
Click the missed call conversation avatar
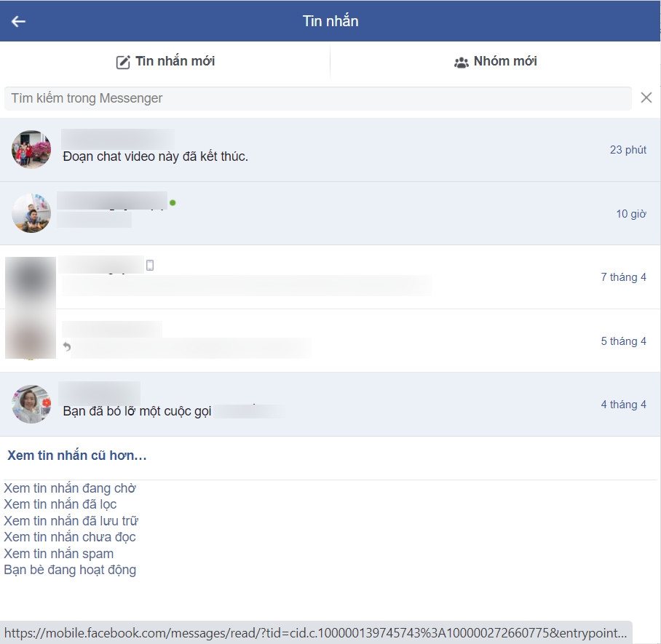tap(31, 404)
